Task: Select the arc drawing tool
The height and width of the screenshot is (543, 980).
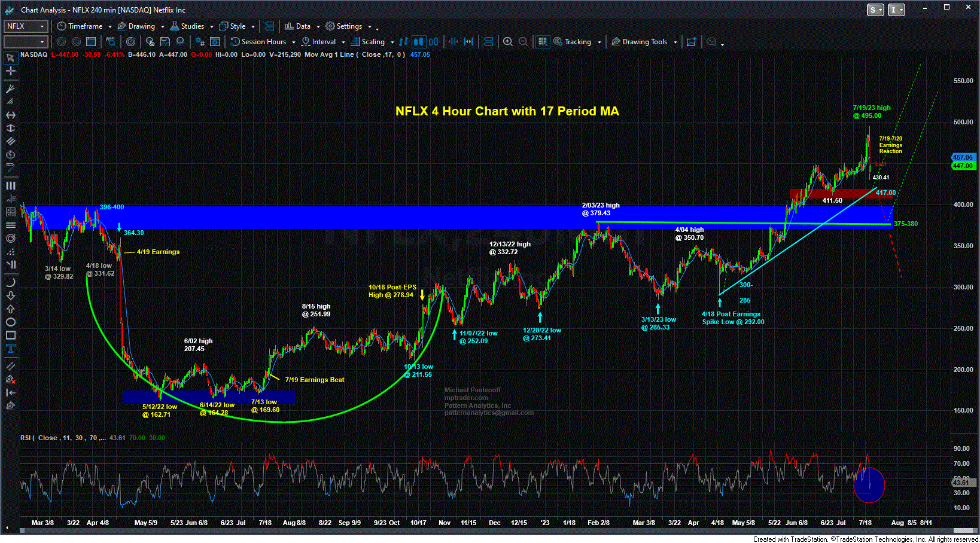Action: [10, 282]
